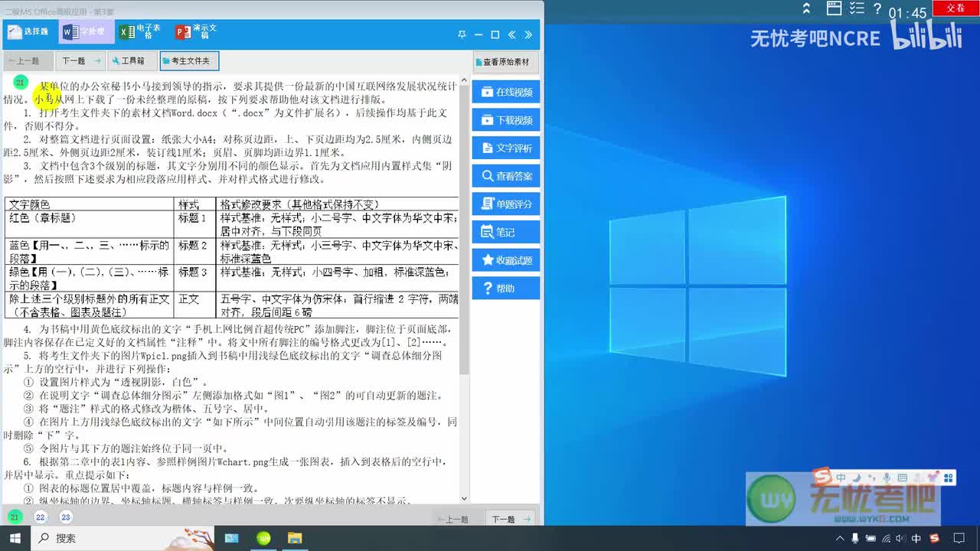Open the checklist icon in top bar
The image size is (980, 551).
pyautogui.click(x=857, y=8)
